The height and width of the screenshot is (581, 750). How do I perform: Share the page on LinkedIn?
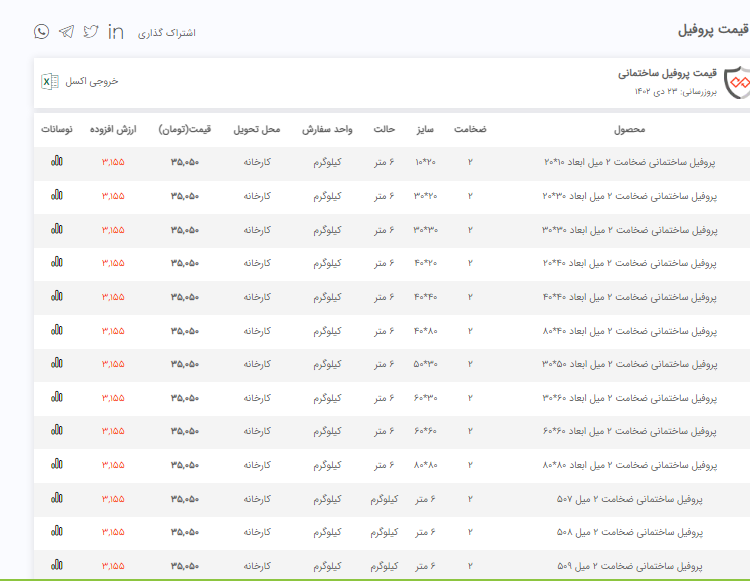click(x=116, y=32)
